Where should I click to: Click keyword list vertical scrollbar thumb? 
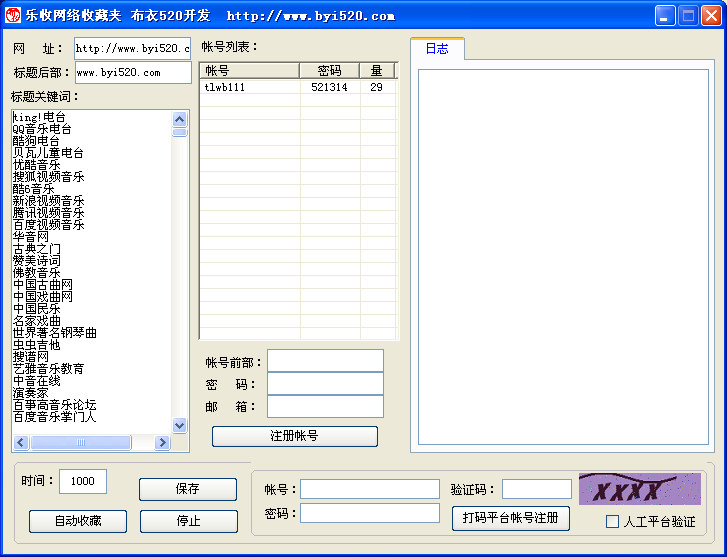pos(179,132)
